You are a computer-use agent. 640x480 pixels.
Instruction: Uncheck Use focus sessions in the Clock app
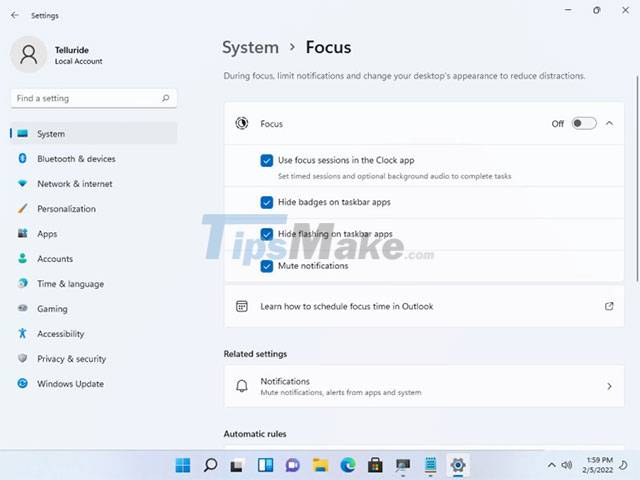267,160
